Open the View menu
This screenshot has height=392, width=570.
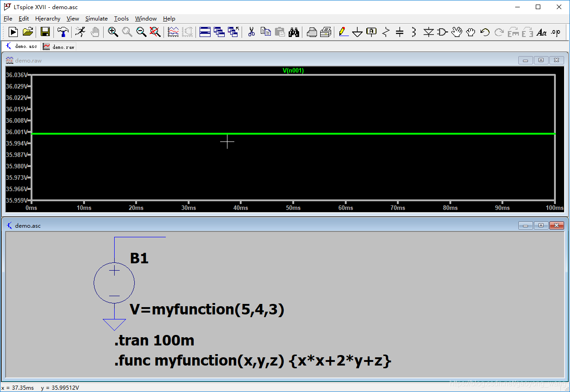[x=73, y=19]
